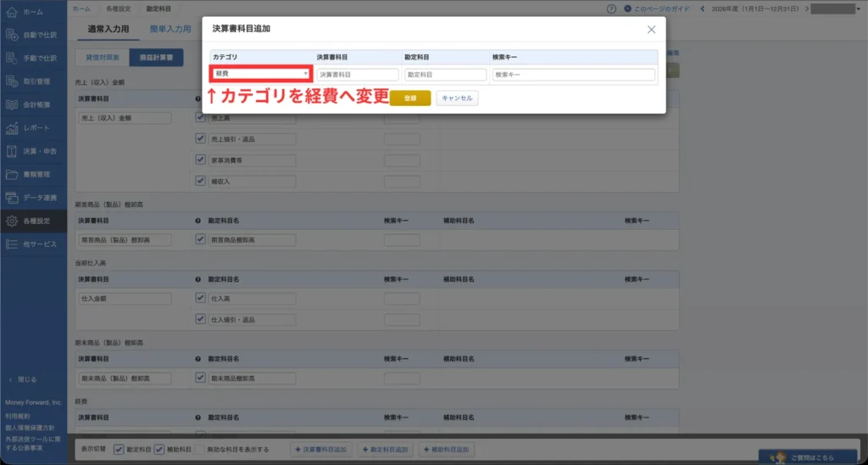Open ご質問はこちら chat support

point(807,457)
